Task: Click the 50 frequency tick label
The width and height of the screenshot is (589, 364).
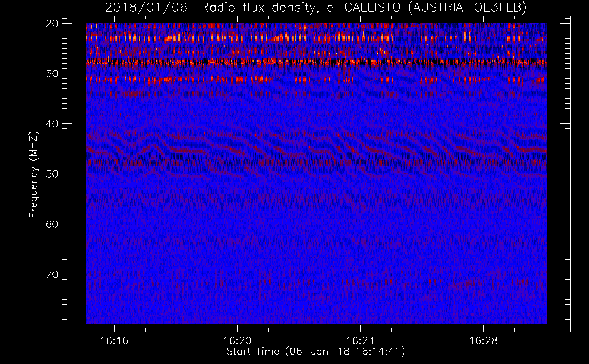Action: pos(52,174)
